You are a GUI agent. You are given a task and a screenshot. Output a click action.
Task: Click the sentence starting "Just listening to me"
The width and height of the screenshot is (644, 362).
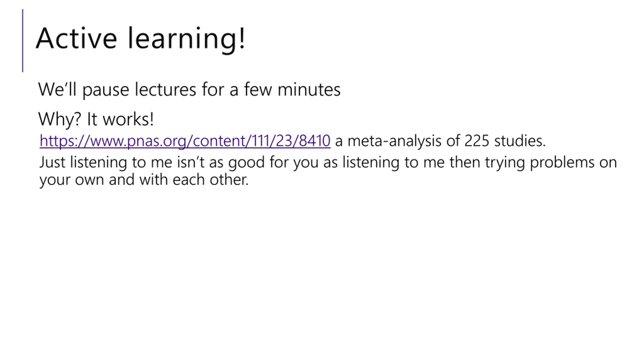coord(328,162)
